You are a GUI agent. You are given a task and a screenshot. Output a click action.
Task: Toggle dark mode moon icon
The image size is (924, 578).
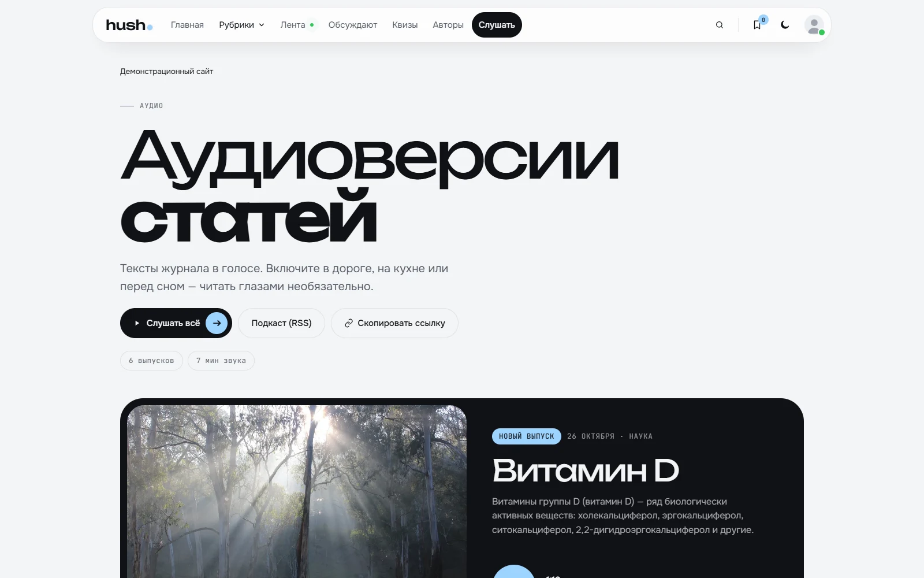click(x=785, y=25)
